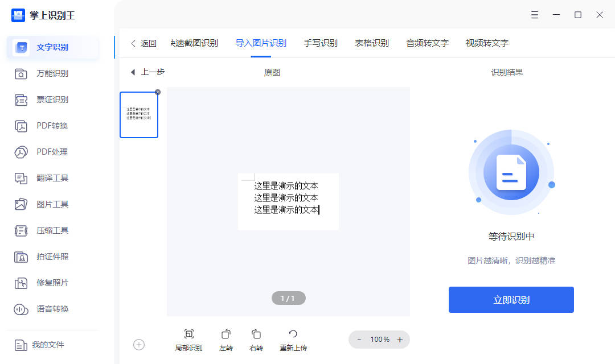Click the 局部识别 tool
615x364 pixels.
tap(188, 340)
